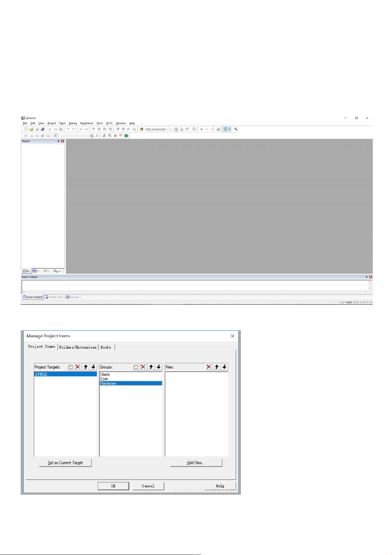The height and width of the screenshot is (555, 392).
Task: Delete Project Target with red X
Action: coord(78,367)
